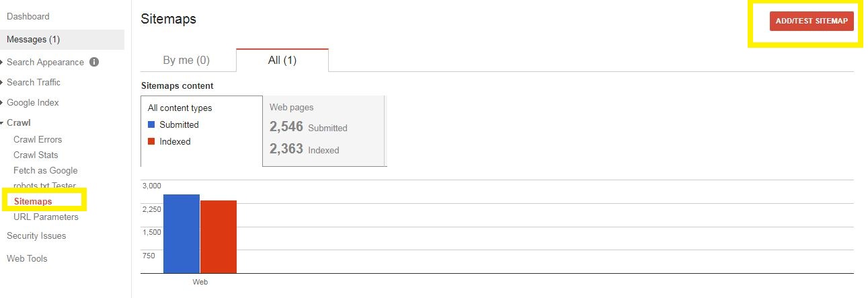Collapse the Crawl section
The image size is (868, 298).
(x=19, y=122)
